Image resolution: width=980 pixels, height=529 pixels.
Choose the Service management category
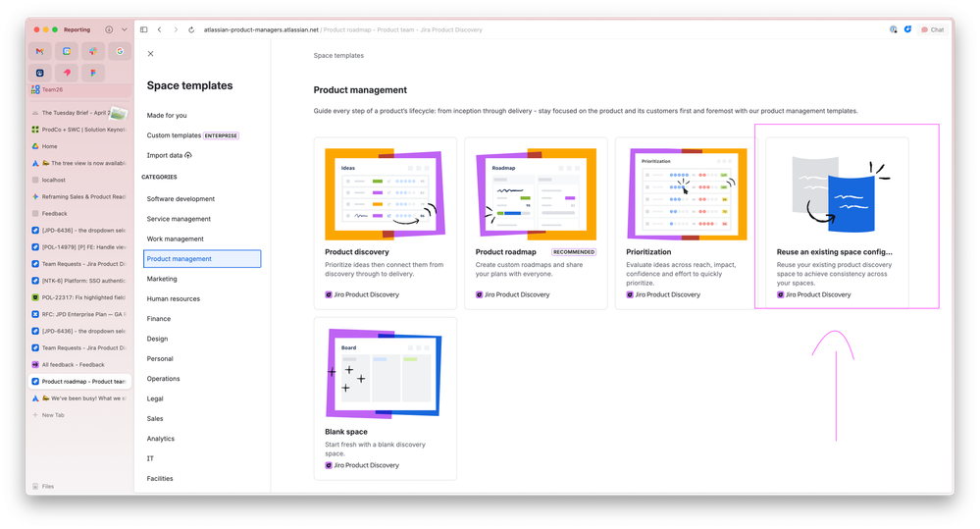point(179,219)
